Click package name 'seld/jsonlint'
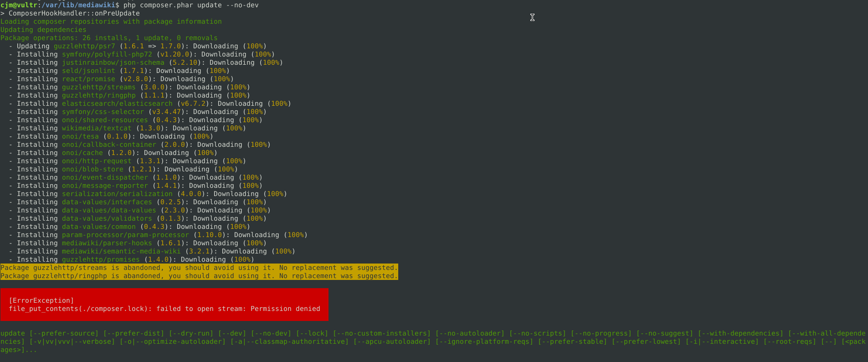Screen dimensions: 868x362 pyautogui.click(x=88, y=71)
